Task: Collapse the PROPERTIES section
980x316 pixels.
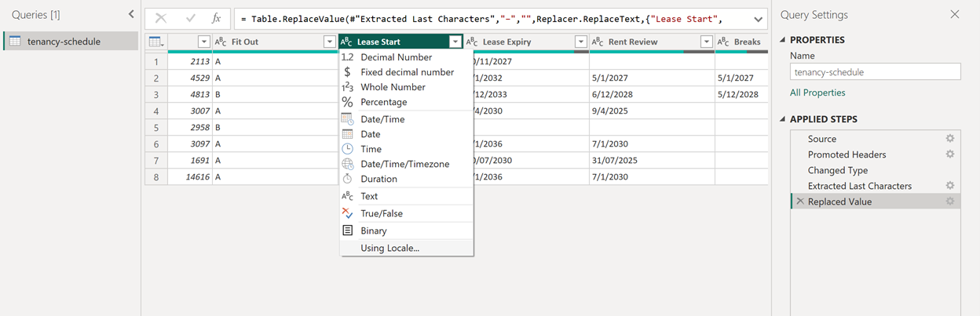Action: point(783,40)
